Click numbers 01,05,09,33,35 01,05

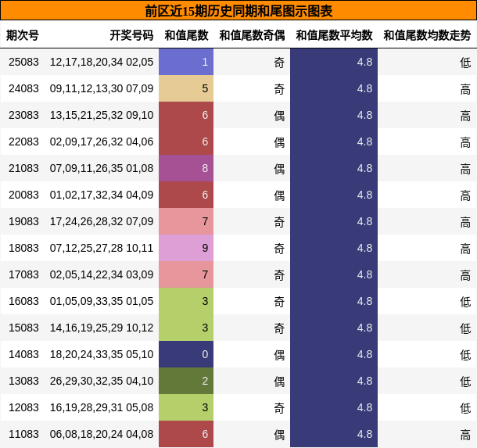[x=102, y=301]
